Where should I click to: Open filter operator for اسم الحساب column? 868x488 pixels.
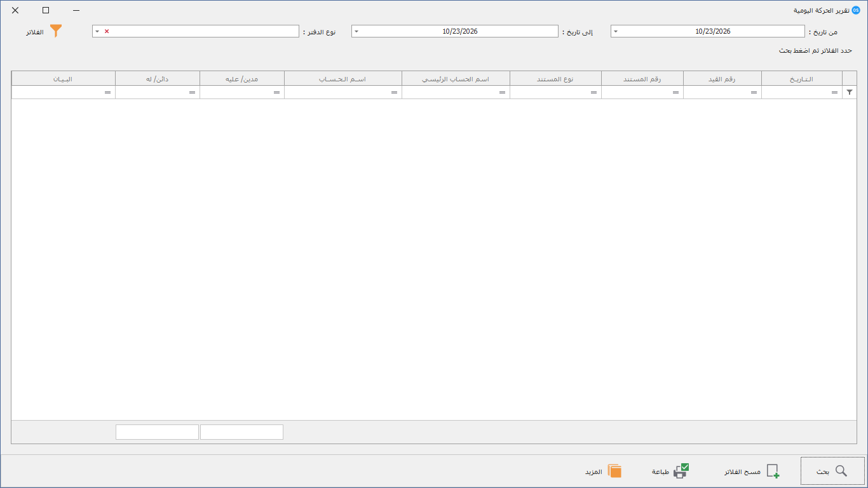(394, 93)
